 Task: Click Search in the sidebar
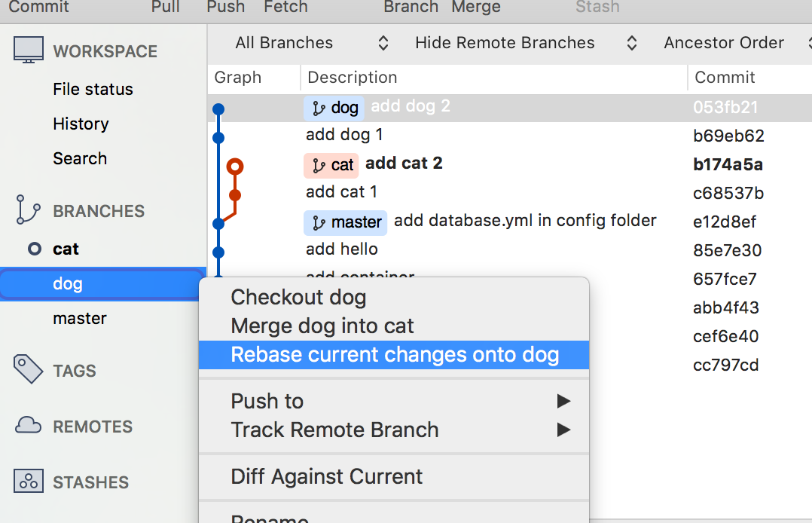80,158
